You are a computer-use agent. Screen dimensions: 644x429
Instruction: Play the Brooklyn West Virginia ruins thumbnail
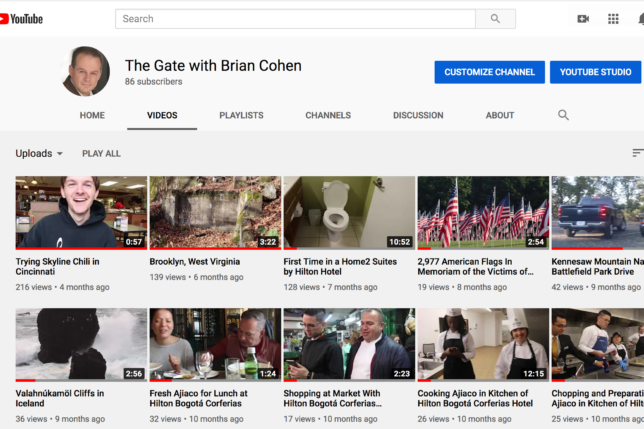point(215,213)
